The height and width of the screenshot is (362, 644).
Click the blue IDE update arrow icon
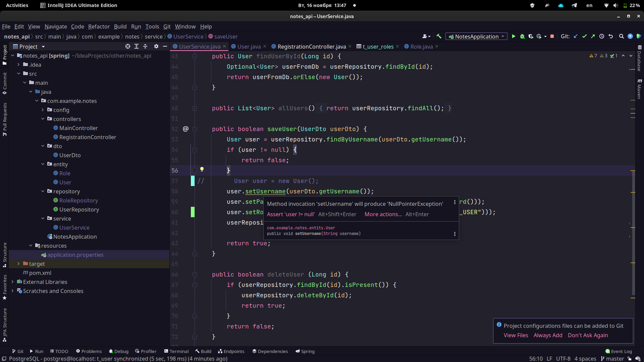pos(630,36)
